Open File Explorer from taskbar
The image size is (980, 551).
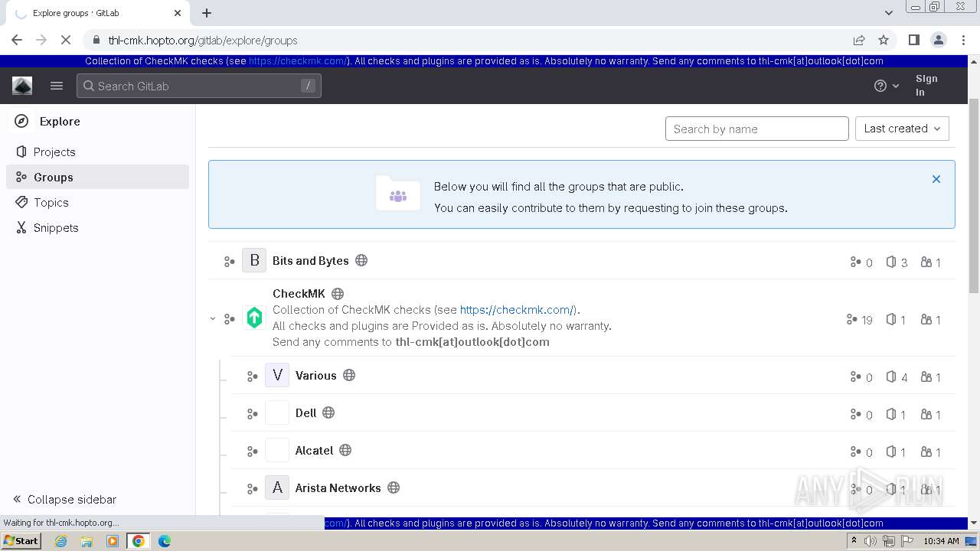[x=87, y=541]
